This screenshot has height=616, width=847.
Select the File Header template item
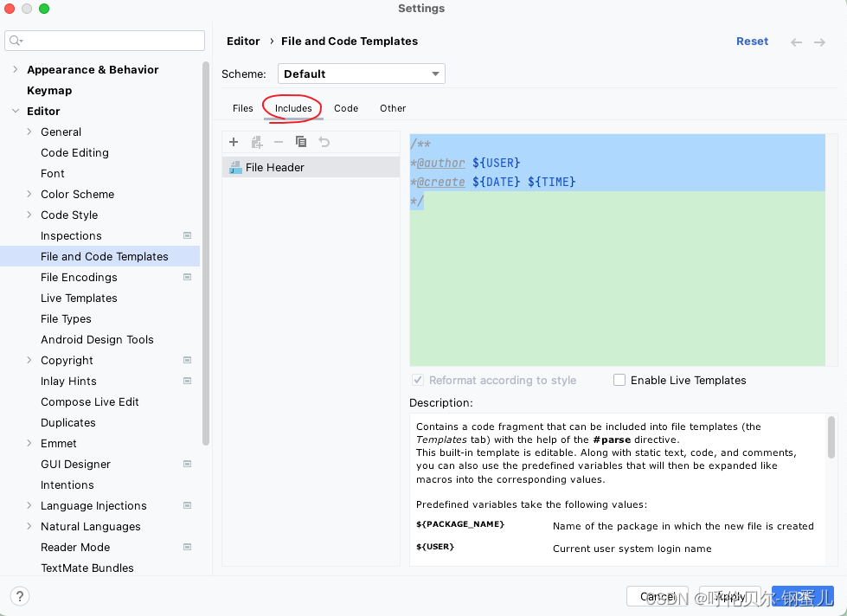coord(311,168)
